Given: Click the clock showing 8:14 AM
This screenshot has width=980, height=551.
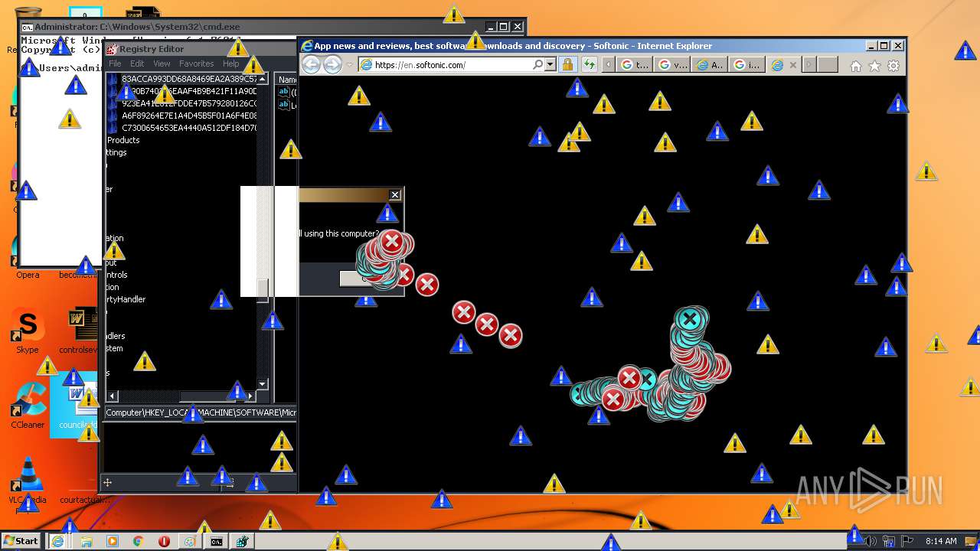Looking at the screenshot, I should [x=941, y=541].
